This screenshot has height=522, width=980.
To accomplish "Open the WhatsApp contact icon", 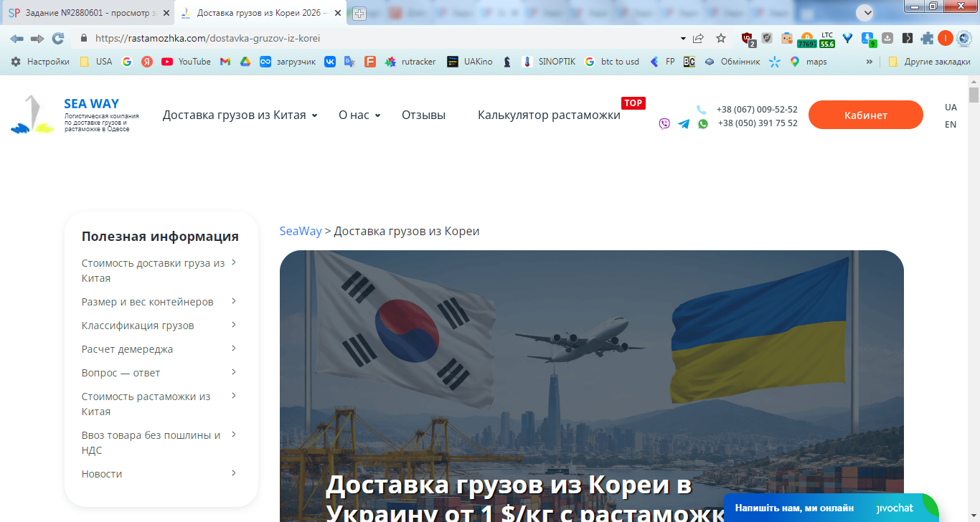I will (x=703, y=124).
